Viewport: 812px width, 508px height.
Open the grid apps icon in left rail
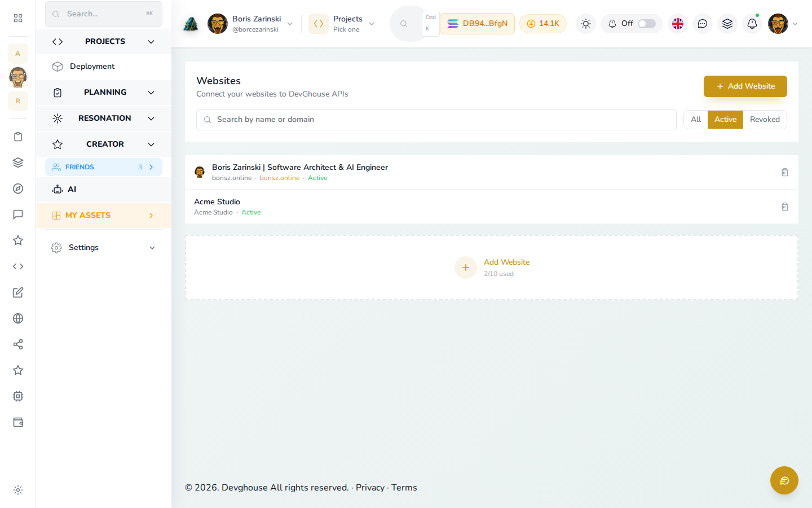(x=18, y=18)
